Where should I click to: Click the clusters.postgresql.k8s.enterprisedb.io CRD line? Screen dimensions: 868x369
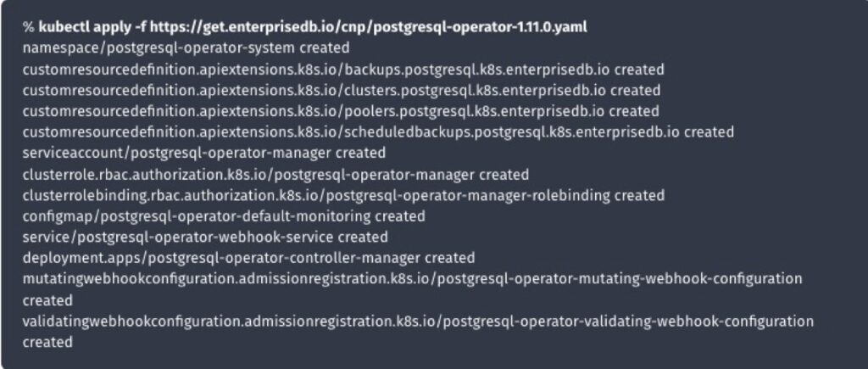(x=342, y=90)
